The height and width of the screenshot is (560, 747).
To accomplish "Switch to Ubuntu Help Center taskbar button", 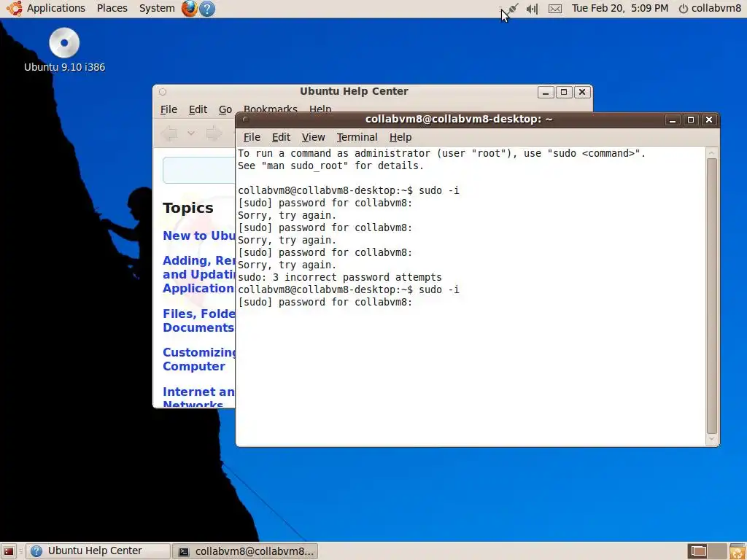I will [x=98, y=551].
